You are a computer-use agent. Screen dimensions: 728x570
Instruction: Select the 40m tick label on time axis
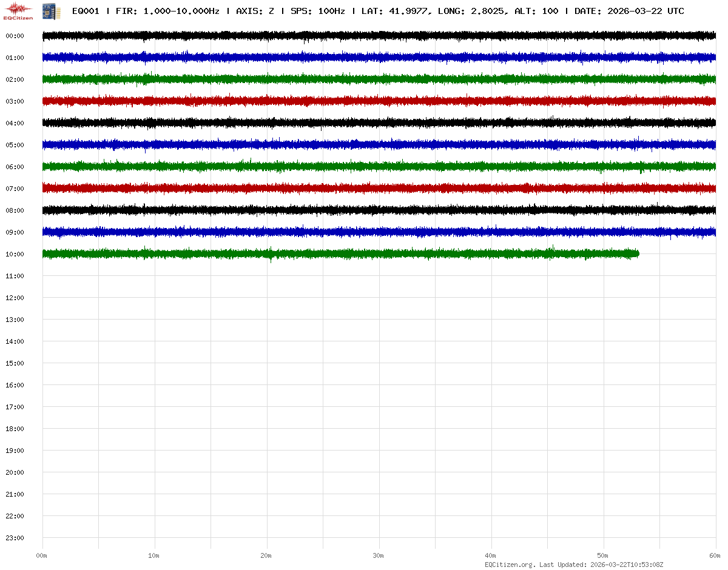coord(491,555)
